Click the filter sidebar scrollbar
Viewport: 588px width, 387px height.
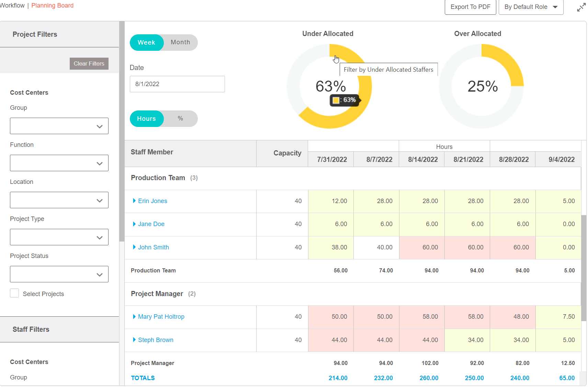click(122, 131)
